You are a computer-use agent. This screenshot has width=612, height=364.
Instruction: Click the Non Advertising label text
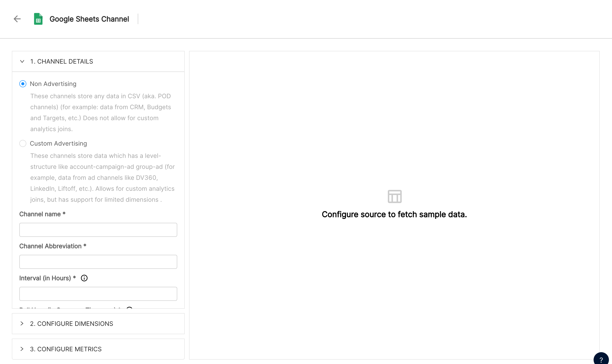tap(53, 84)
